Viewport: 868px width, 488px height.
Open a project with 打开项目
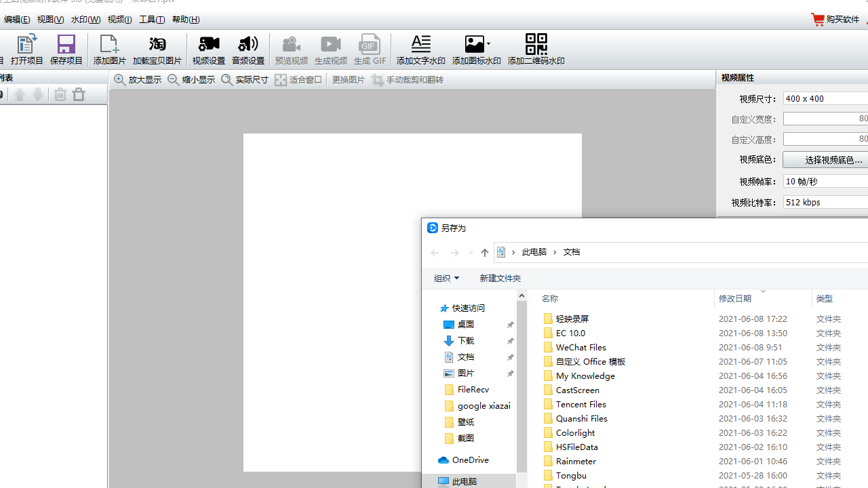pyautogui.click(x=26, y=49)
